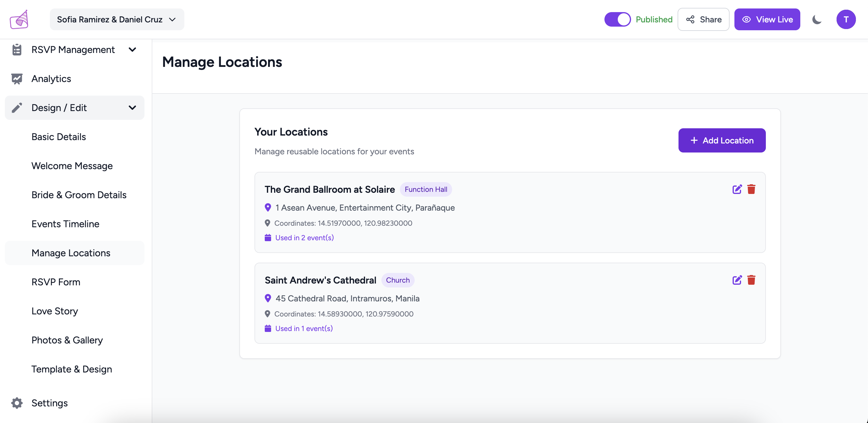Open RSVP Management in the sidebar
The height and width of the screenshot is (423, 868).
74,50
